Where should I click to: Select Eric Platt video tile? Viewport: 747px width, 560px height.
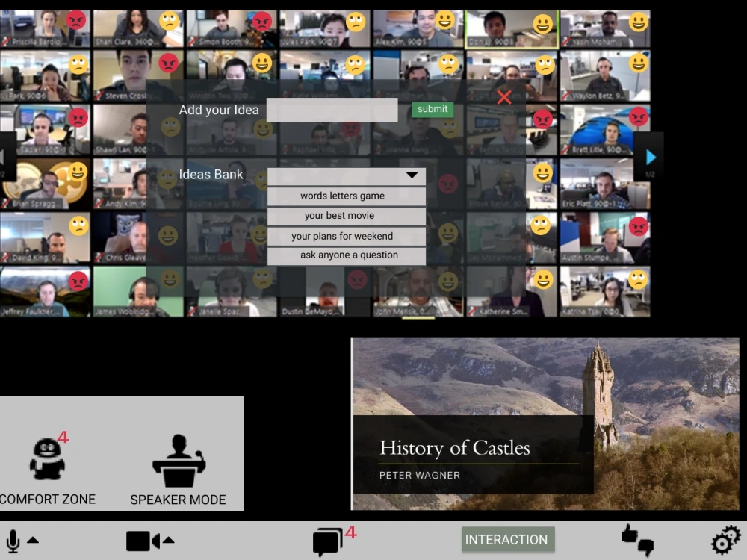(605, 184)
